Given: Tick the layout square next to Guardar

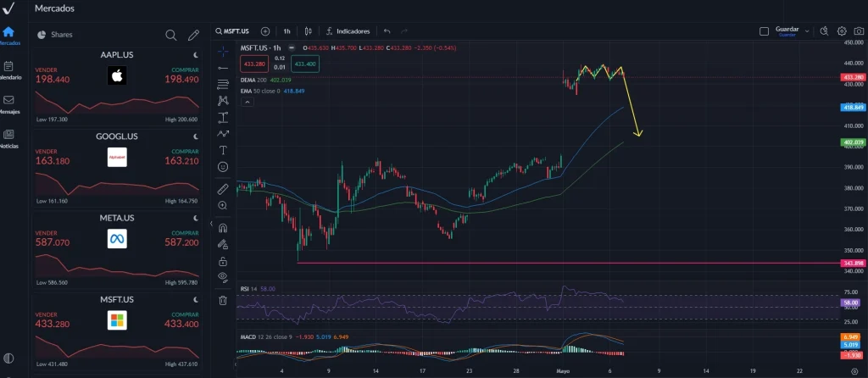Looking at the screenshot, I should pos(764,31).
